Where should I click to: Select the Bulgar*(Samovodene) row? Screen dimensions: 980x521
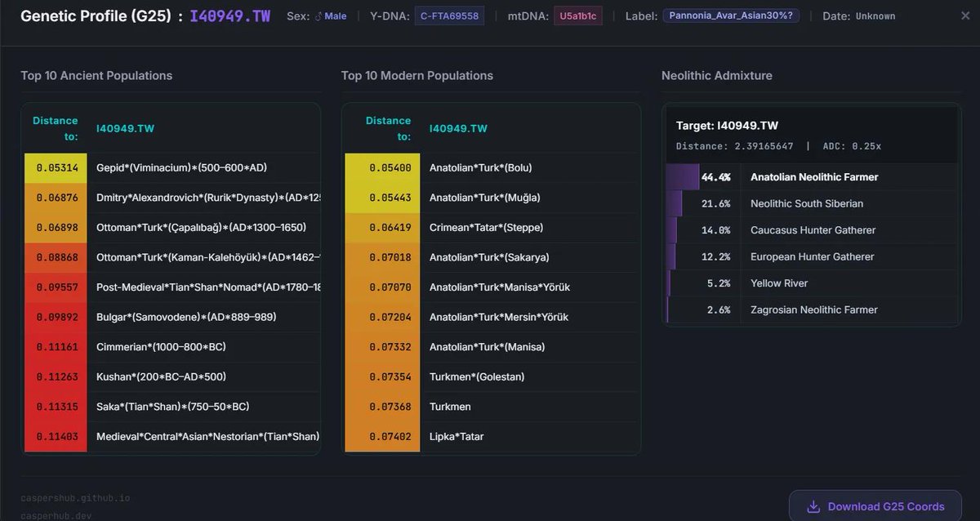tap(171, 317)
